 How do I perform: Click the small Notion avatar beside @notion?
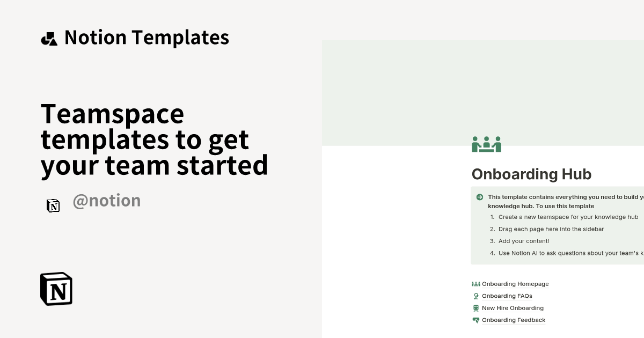pos(53,205)
